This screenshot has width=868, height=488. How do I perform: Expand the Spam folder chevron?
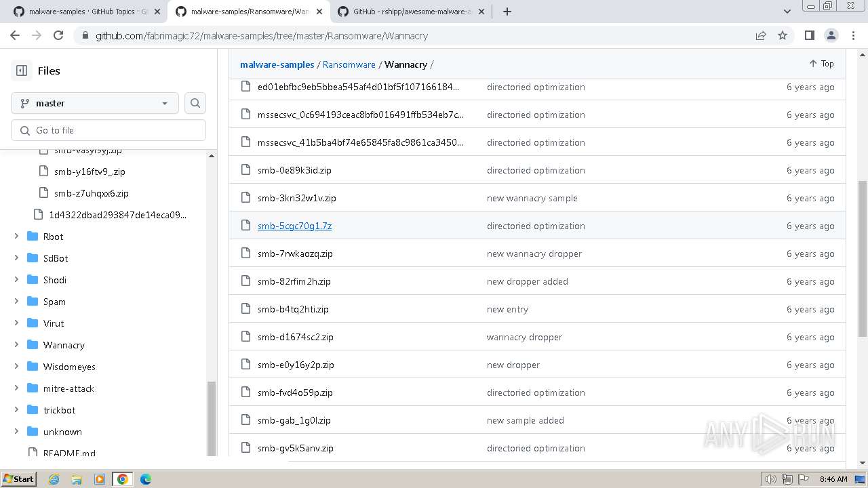(16, 302)
